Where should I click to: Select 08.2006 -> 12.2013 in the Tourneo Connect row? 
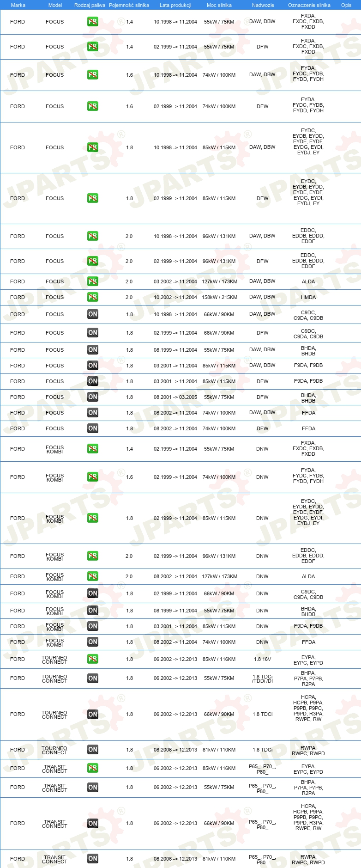pyautogui.click(x=175, y=750)
